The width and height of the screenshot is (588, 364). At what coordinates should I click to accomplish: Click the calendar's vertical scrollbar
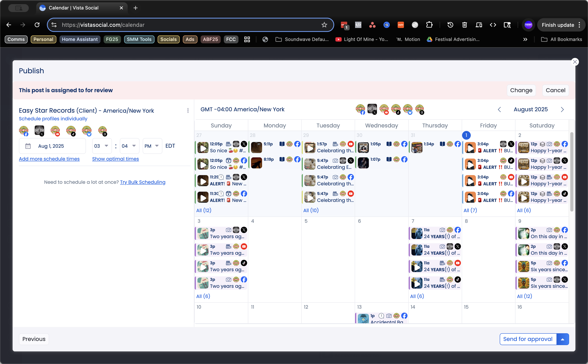click(x=572, y=172)
